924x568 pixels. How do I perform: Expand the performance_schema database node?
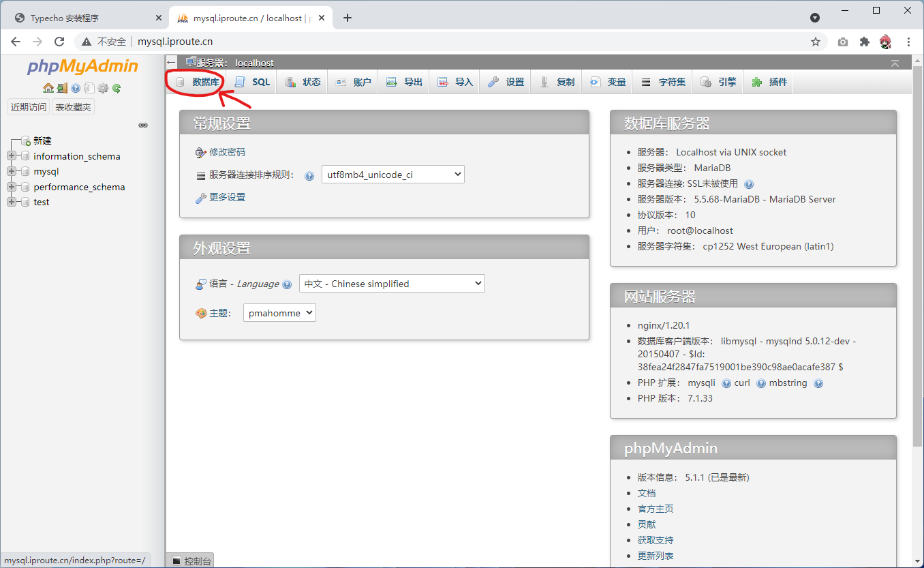[x=12, y=187]
